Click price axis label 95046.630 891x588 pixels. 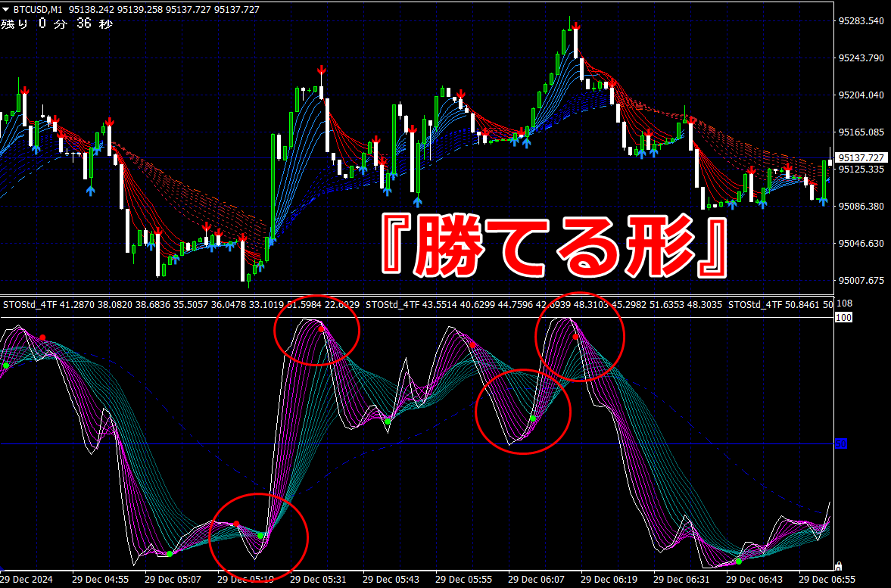pos(861,243)
